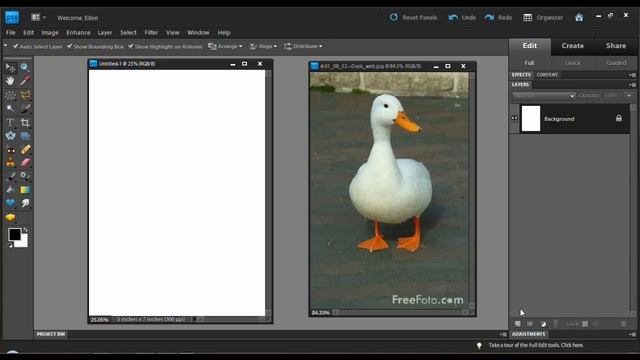This screenshot has width=640, height=360.
Task: Click the lock icon on Background layer
Action: tap(619, 118)
